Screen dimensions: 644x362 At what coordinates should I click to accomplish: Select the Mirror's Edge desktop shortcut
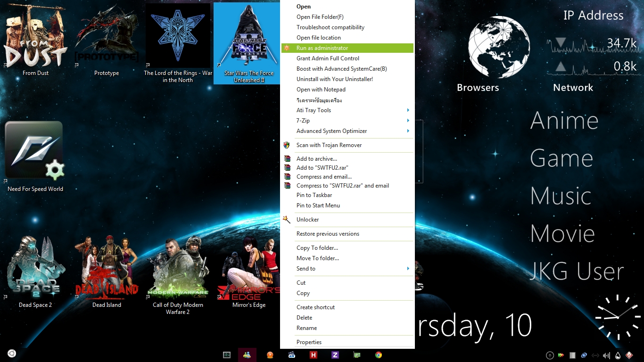249,271
